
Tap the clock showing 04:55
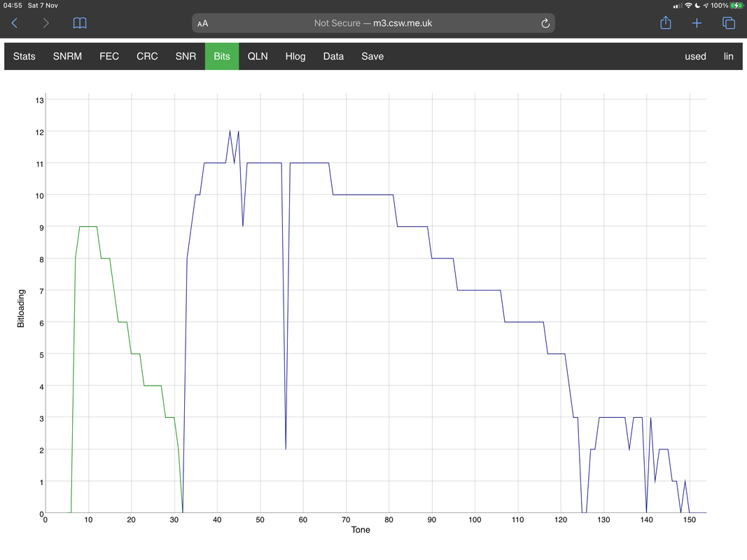point(13,5)
